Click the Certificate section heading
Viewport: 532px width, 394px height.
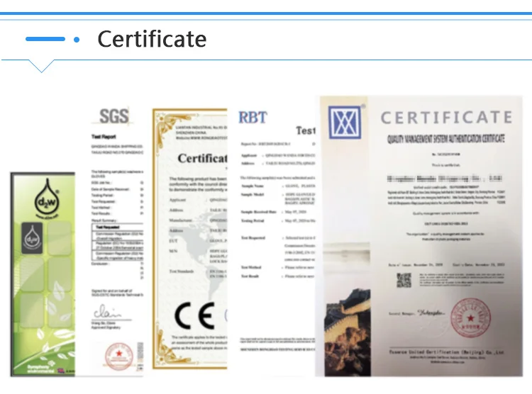tap(152, 39)
